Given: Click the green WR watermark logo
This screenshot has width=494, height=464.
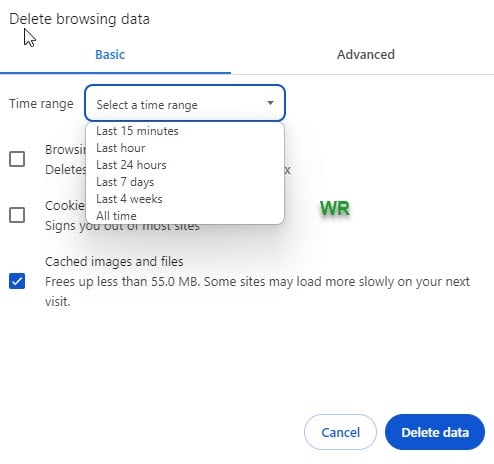Looking at the screenshot, I should click(x=335, y=209).
